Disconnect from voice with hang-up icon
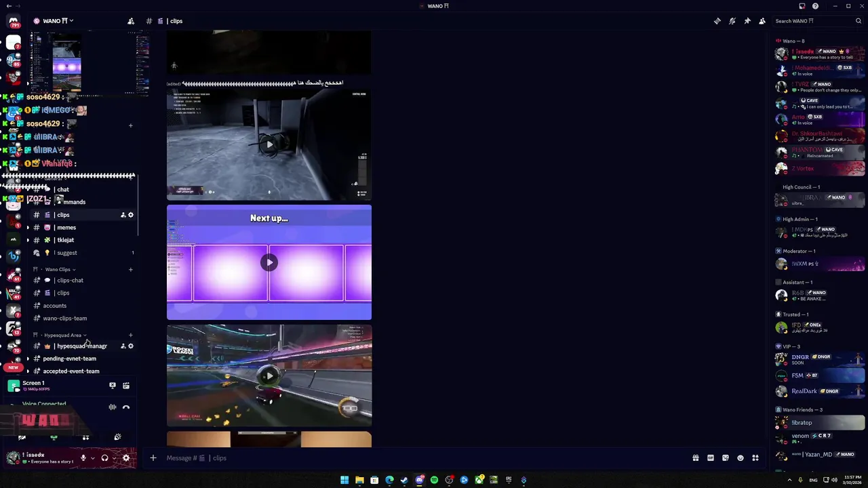 coord(126,407)
